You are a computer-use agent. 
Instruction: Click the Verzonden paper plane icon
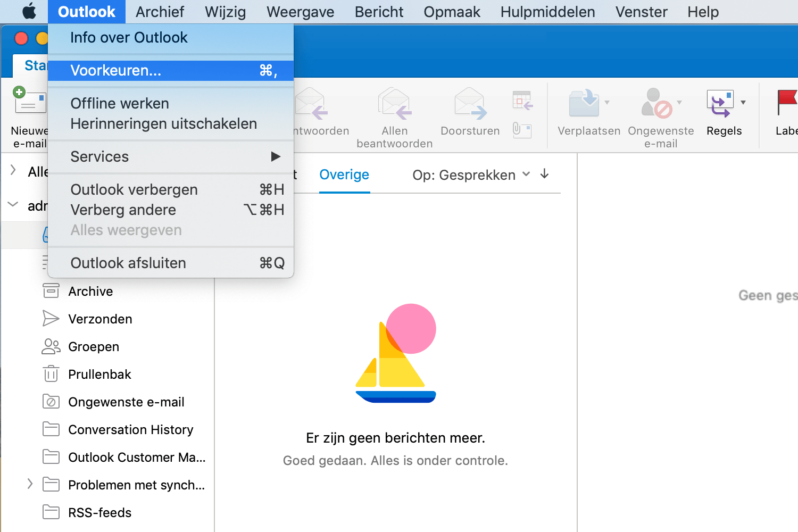(51, 319)
